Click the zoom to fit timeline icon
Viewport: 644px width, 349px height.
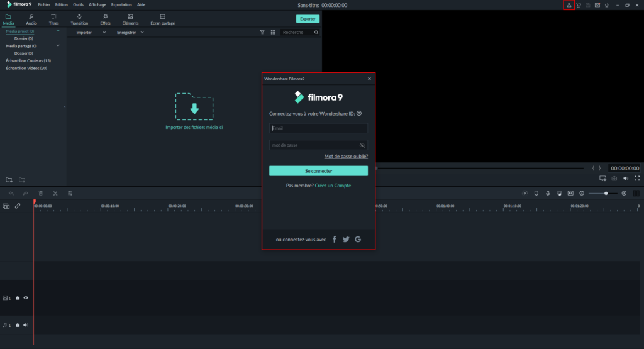[570, 193]
